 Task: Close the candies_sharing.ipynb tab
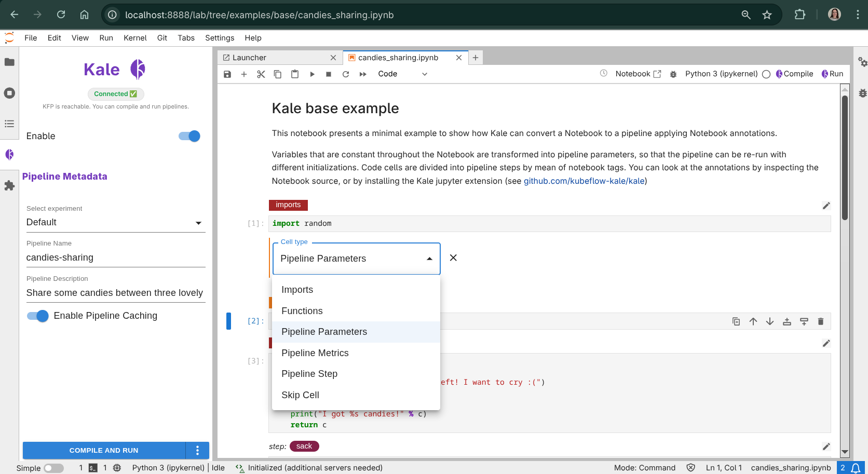click(x=459, y=58)
